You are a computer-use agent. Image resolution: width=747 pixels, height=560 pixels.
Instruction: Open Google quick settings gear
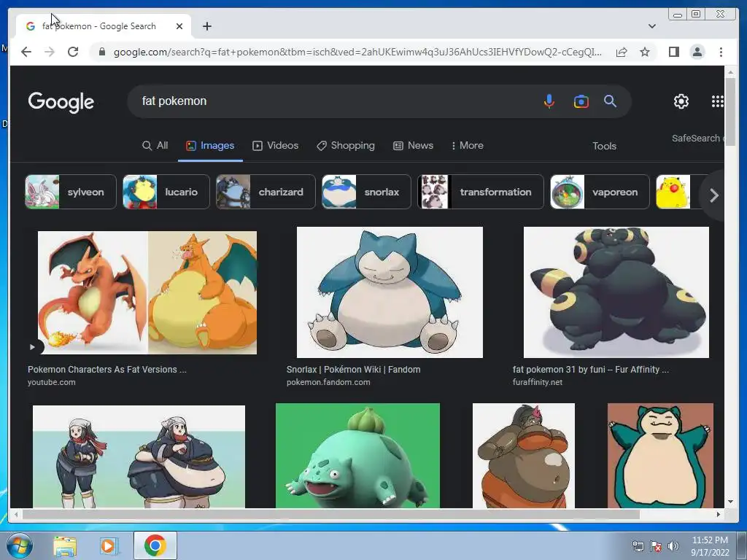click(x=681, y=101)
